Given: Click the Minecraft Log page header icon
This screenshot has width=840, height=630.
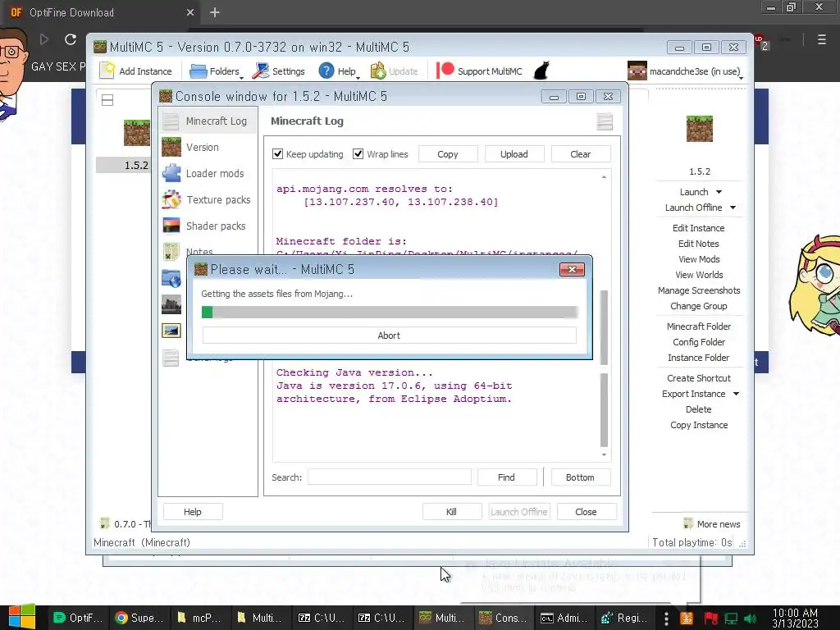Looking at the screenshot, I should 605,121.
